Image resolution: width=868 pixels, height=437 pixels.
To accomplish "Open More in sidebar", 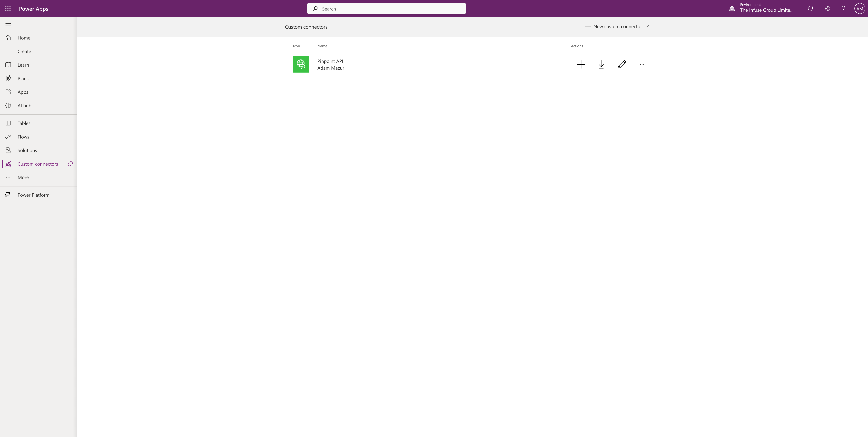I will 38,177.
